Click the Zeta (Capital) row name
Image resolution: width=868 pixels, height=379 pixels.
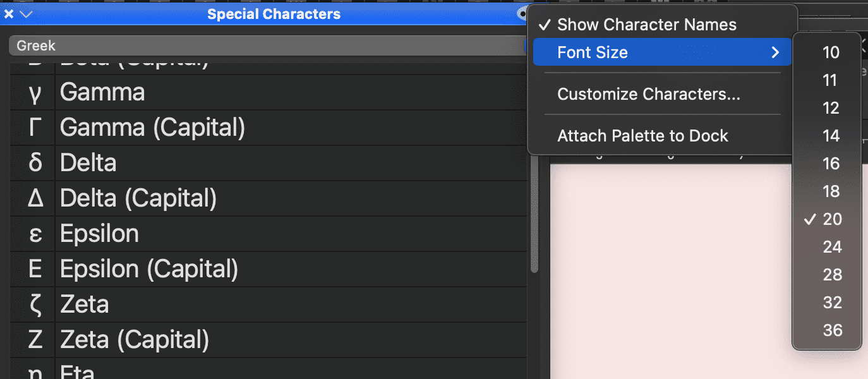click(135, 340)
